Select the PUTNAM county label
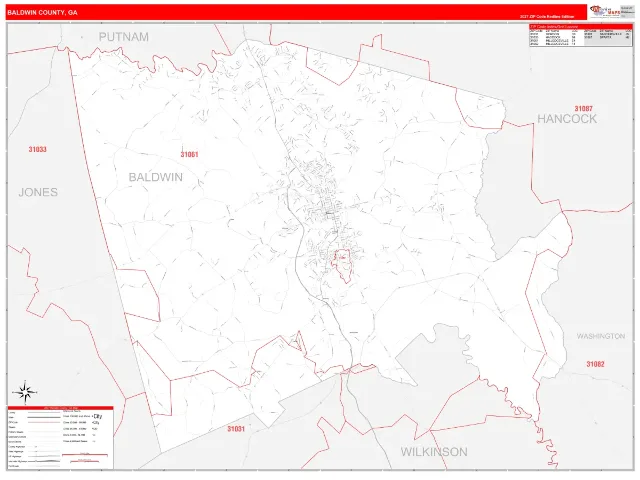 coord(124,37)
